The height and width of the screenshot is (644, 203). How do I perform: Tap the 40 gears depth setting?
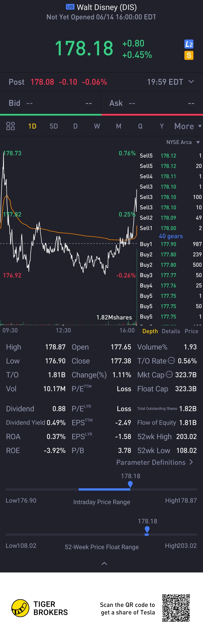171,236
